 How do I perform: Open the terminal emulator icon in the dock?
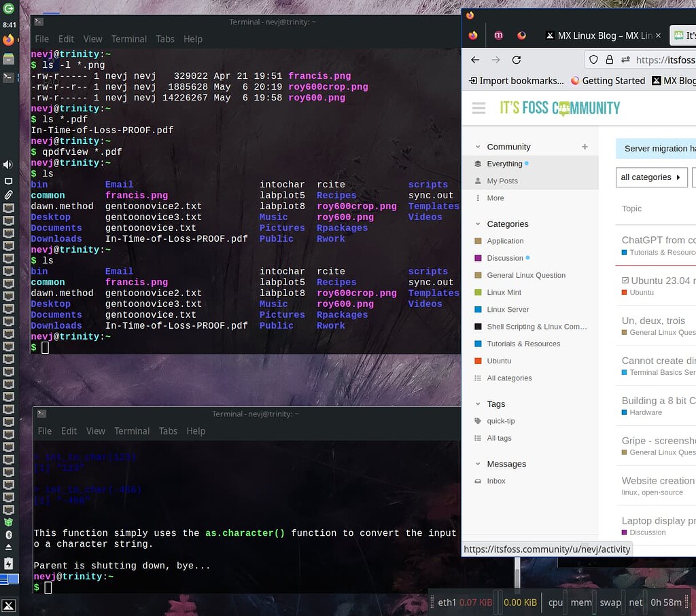point(8,75)
